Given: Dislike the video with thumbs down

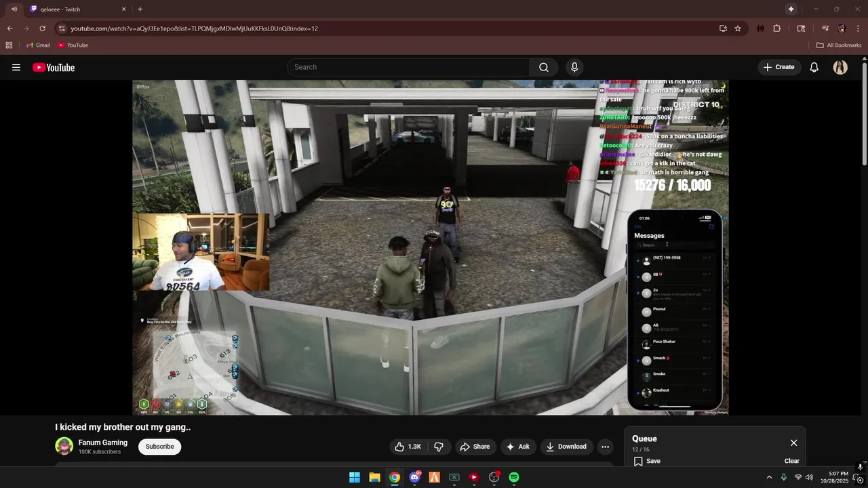Looking at the screenshot, I should (439, 447).
